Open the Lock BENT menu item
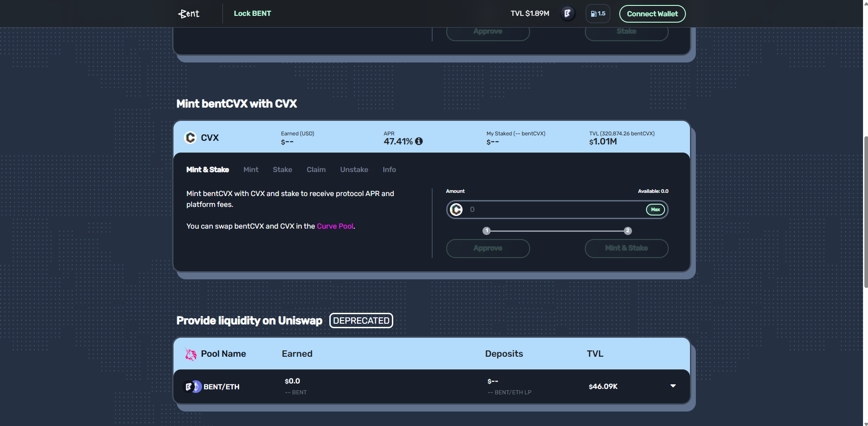The height and width of the screenshot is (426, 868). 252,14
